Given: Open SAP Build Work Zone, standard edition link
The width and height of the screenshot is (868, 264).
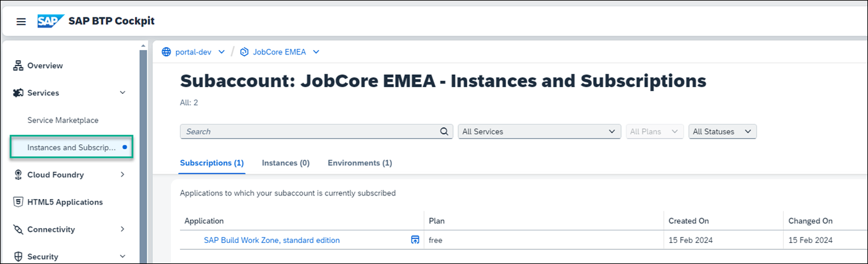Looking at the screenshot, I should 272,240.
